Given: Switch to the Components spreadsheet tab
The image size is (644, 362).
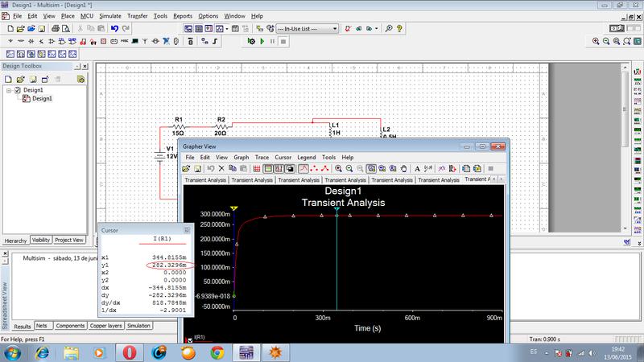Looking at the screenshot, I should tap(70, 326).
